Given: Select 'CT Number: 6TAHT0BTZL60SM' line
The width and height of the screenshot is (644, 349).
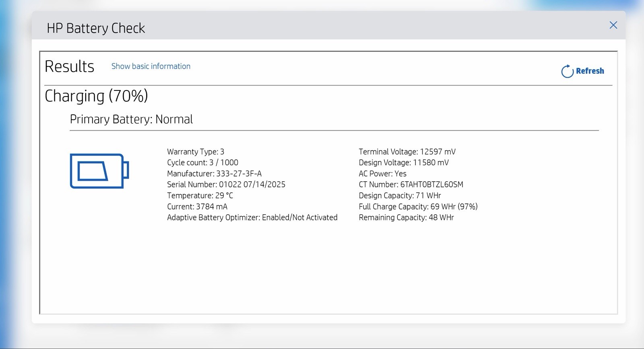Looking at the screenshot, I should 411,185.
